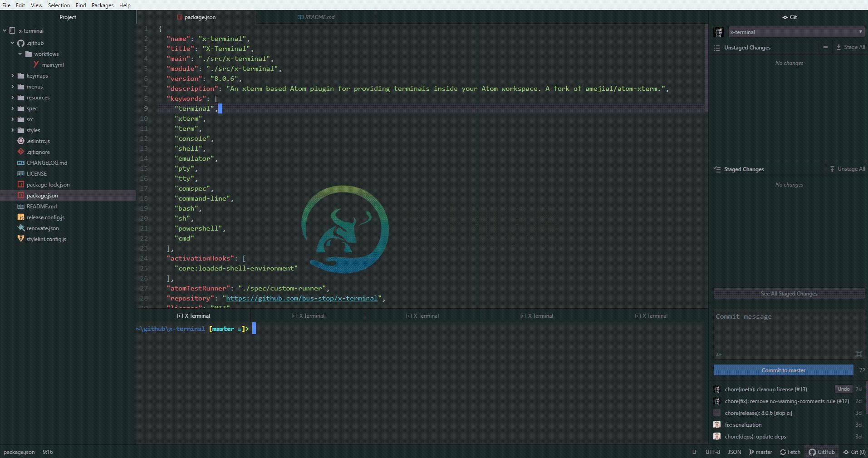868x458 pixels.
Task: Undo the 'cleanup license (#13)' commit
Action: pos(843,389)
